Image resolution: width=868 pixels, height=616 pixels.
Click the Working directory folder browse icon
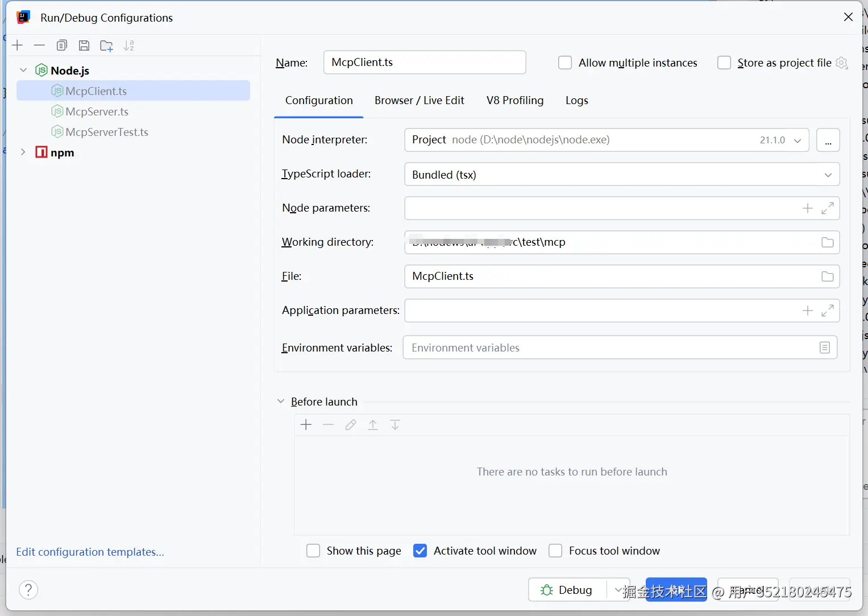(x=827, y=242)
